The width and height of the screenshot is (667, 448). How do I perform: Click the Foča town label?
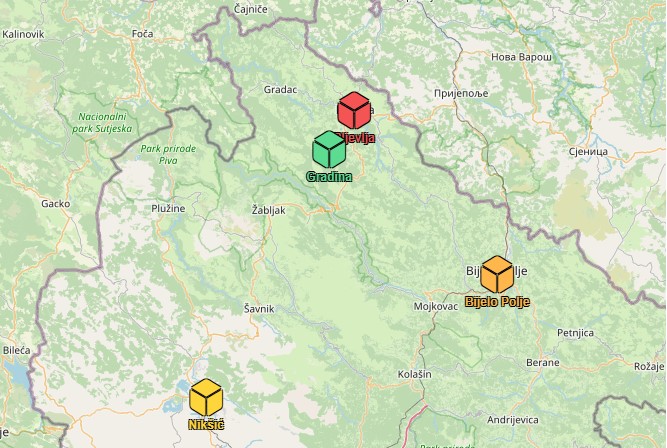(143, 34)
